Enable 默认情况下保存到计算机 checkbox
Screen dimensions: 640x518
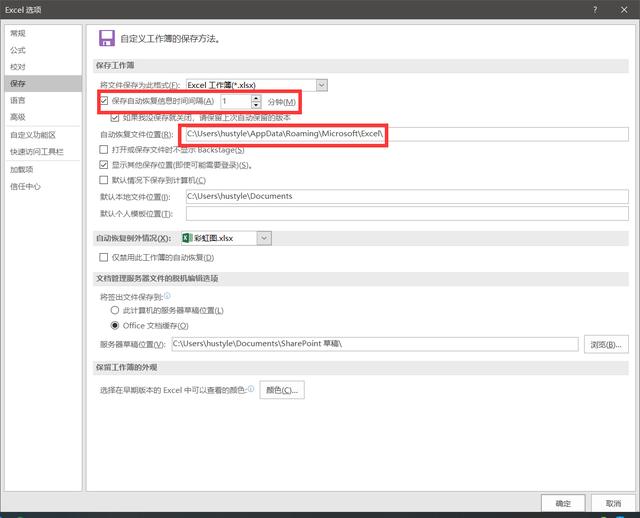[x=104, y=180]
